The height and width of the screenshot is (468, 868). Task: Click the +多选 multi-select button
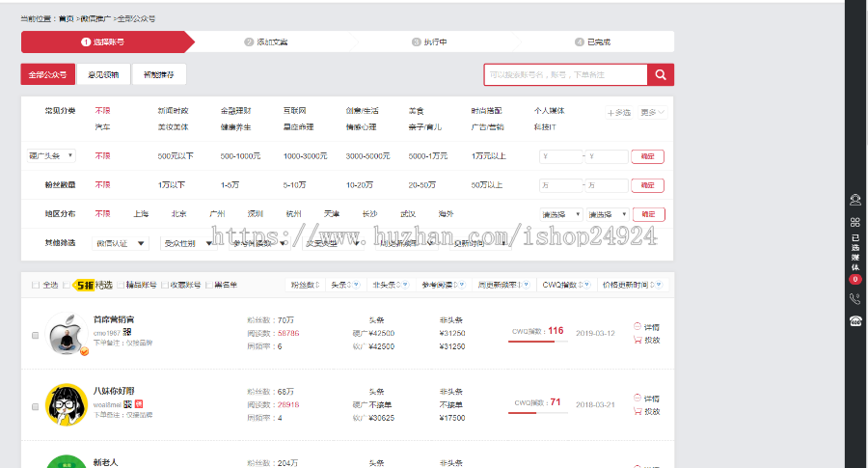click(x=619, y=113)
